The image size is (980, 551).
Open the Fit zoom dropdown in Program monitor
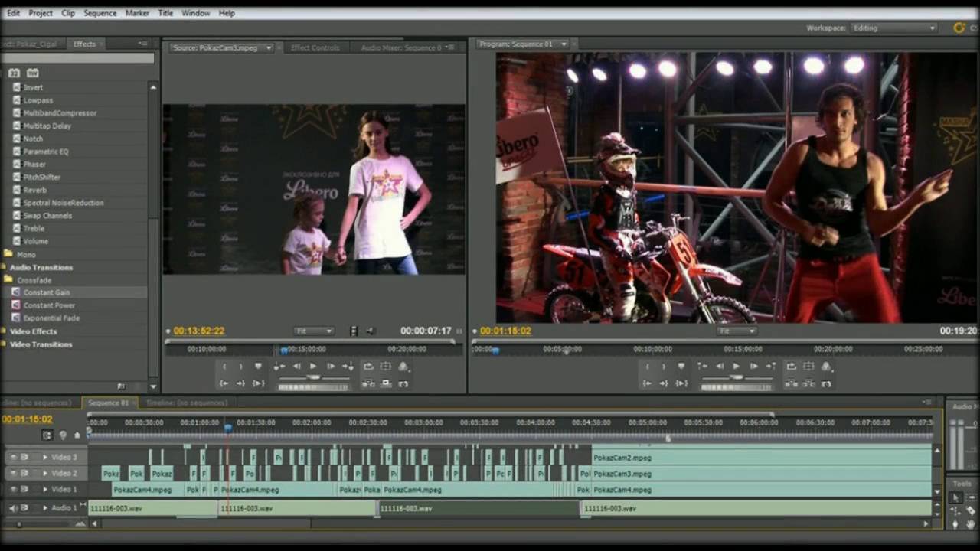click(x=737, y=331)
